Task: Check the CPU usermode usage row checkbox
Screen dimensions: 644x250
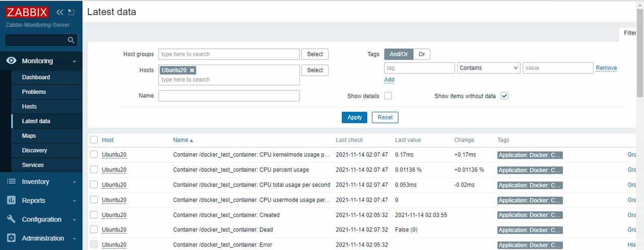Action: tap(94, 200)
